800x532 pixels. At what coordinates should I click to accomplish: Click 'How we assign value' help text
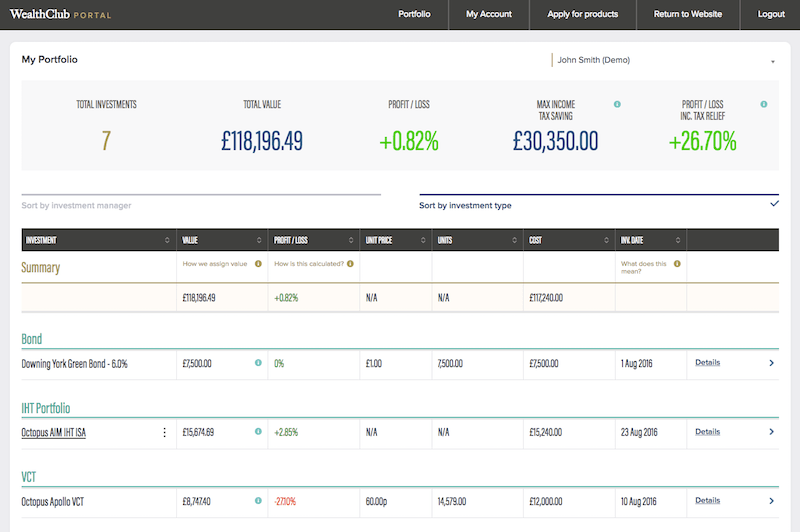point(215,264)
